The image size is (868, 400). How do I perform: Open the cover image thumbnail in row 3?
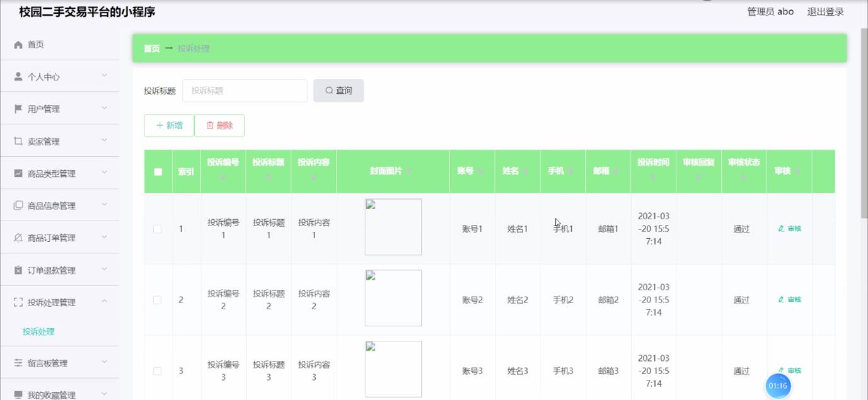[393, 369]
